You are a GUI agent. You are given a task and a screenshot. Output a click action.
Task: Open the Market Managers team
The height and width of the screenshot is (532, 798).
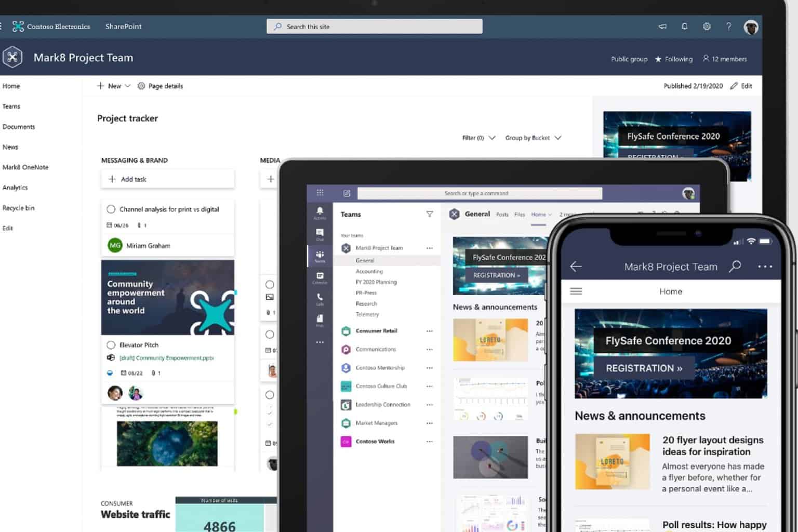(x=377, y=423)
